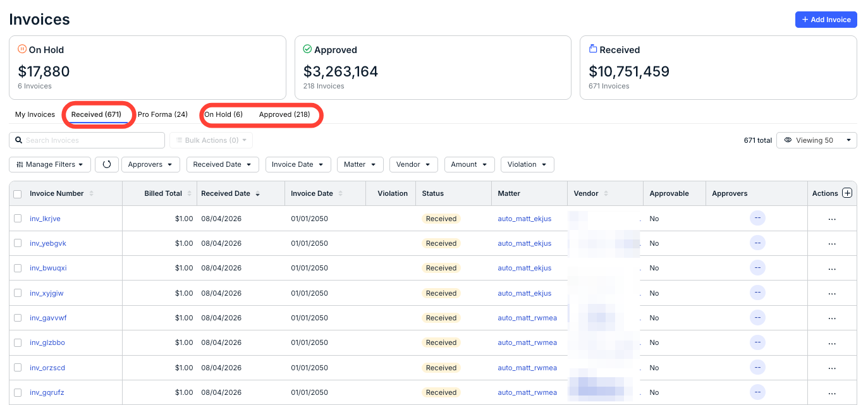Click approvers badge for inv_glzbbo
Image resolution: width=868 pixels, height=405 pixels.
click(x=757, y=342)
